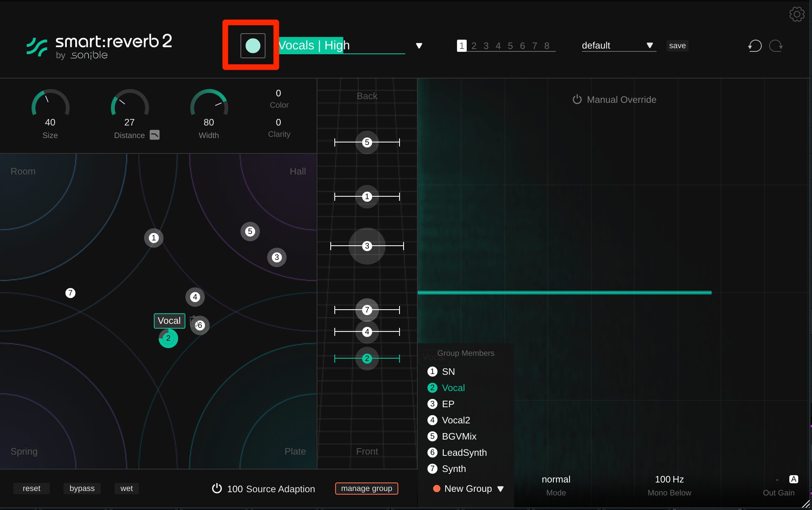The width and height of the screenshot is (812, 510).
Task: Click the reset button
Action: point(31,489)
